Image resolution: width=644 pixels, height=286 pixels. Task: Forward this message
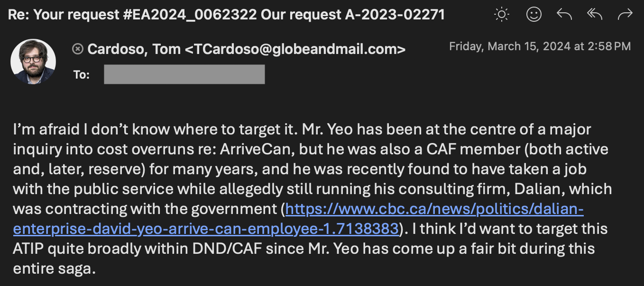tap(625, 15)
